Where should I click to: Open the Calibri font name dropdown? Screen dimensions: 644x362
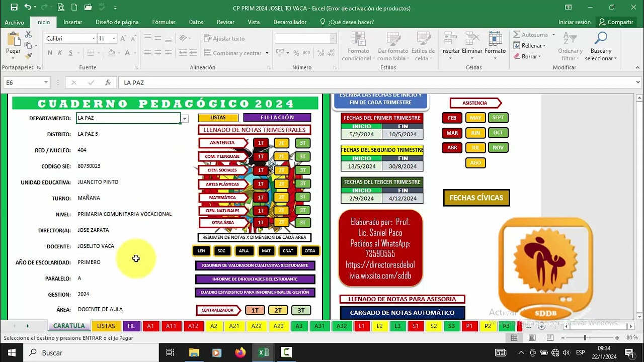tap(93, 39)
